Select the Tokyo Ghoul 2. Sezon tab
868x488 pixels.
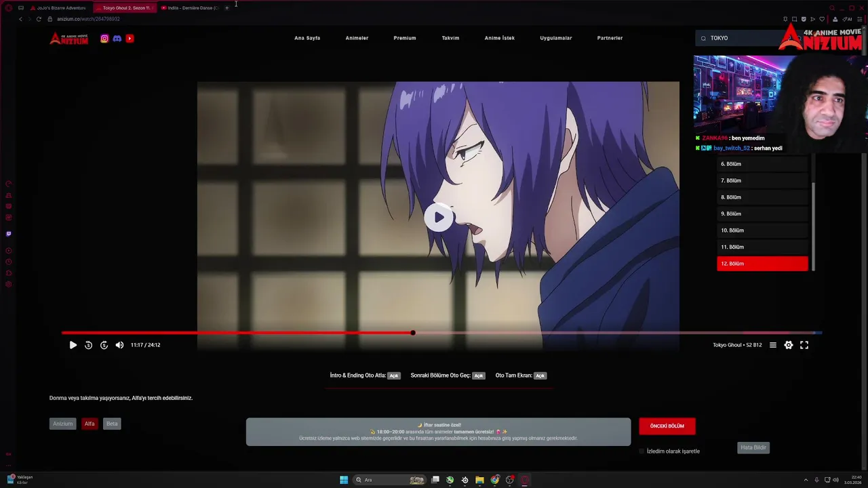[123, 7]
